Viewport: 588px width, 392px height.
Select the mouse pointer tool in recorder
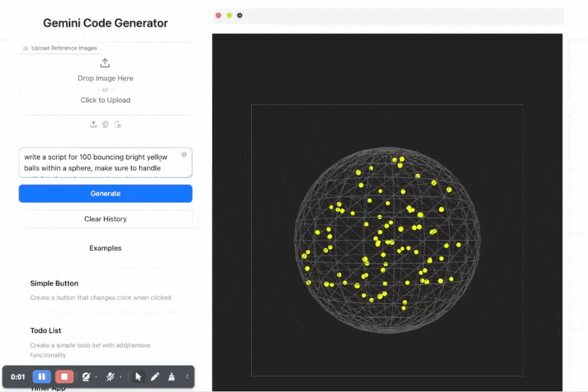click(x=138, y=376)
